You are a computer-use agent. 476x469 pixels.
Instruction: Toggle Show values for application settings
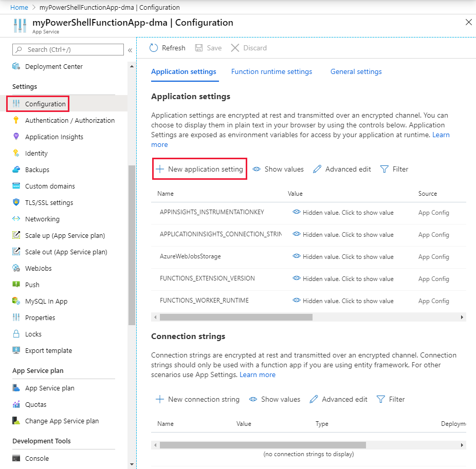coord(278,169)
